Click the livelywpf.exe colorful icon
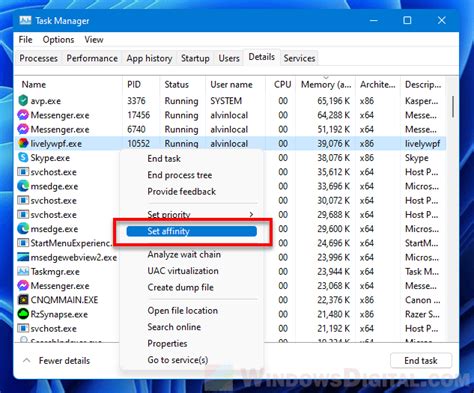 coord(23,143)
